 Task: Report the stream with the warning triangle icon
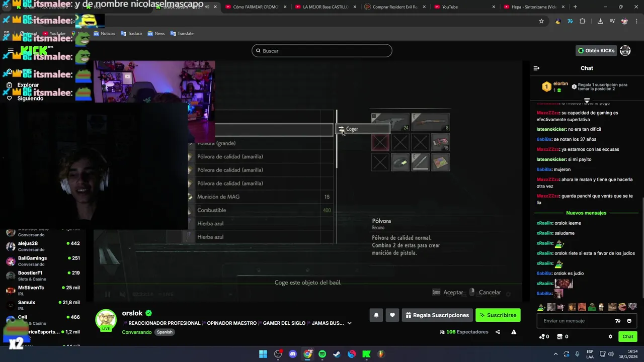(x=514, y=332)
